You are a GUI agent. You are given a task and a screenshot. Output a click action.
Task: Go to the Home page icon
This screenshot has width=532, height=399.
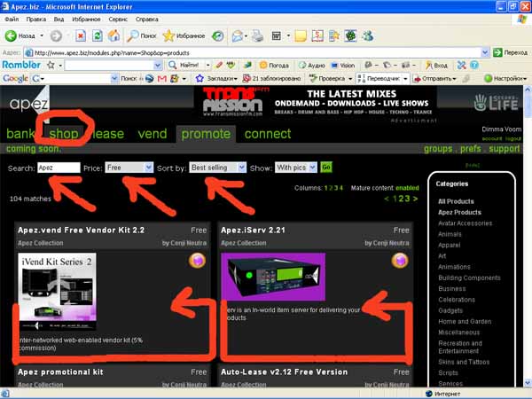pyautogui.click(x=114, y=35)
